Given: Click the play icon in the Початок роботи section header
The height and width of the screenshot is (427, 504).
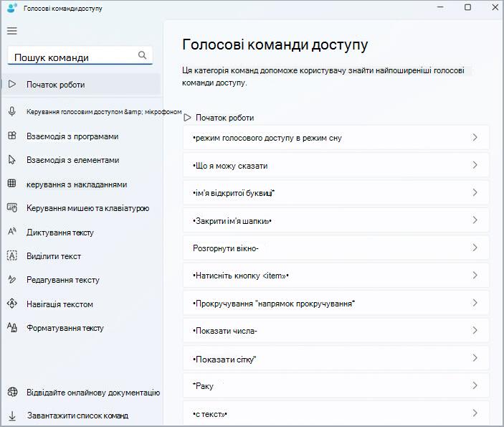Looking at the screenshot, I should point(187,118).
